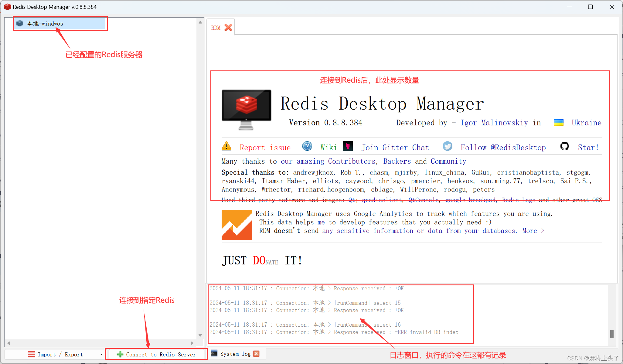623x364 pixels.
Task: Select the 本地-windwos connection server icon
Action: click(x=20, y=23)
